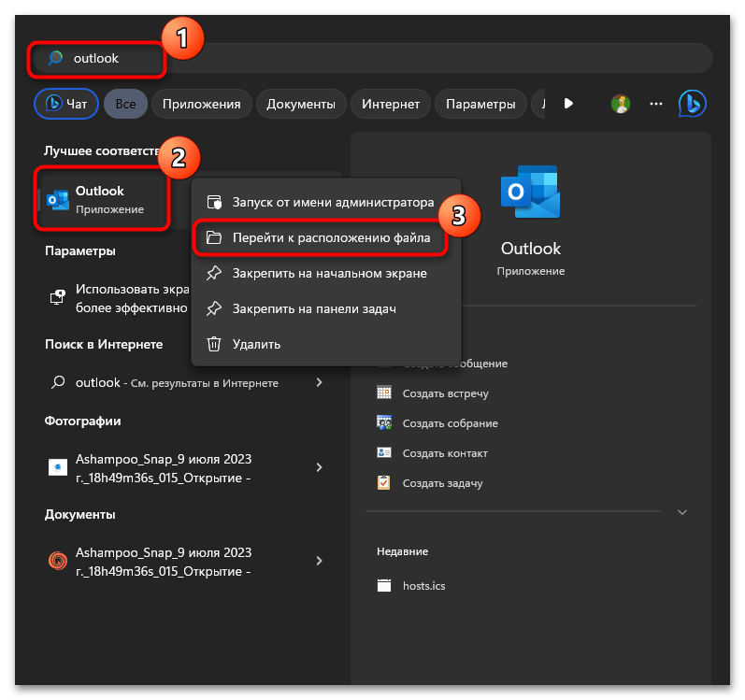Click the search box containing 'outlook'
Screen dimensions: 745x700
tap(372, 59)
